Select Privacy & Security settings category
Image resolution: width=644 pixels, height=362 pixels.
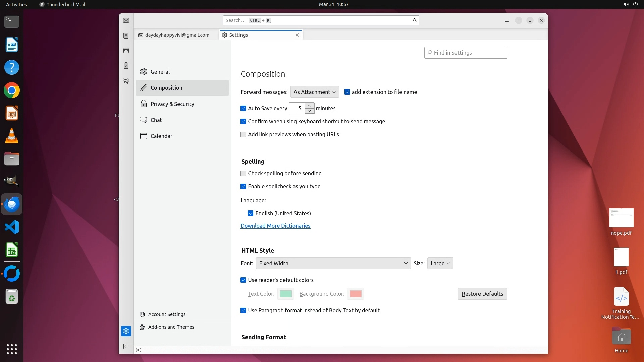click(172, 104)
